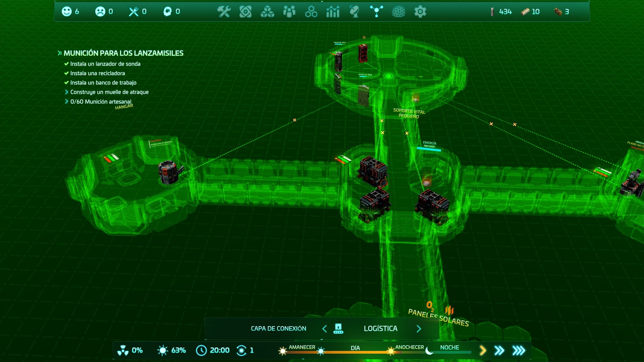This screenshot has height=362, width=644.
Task: Click the completed 'Instala una recicladora' checkmark
Action: 66,73
